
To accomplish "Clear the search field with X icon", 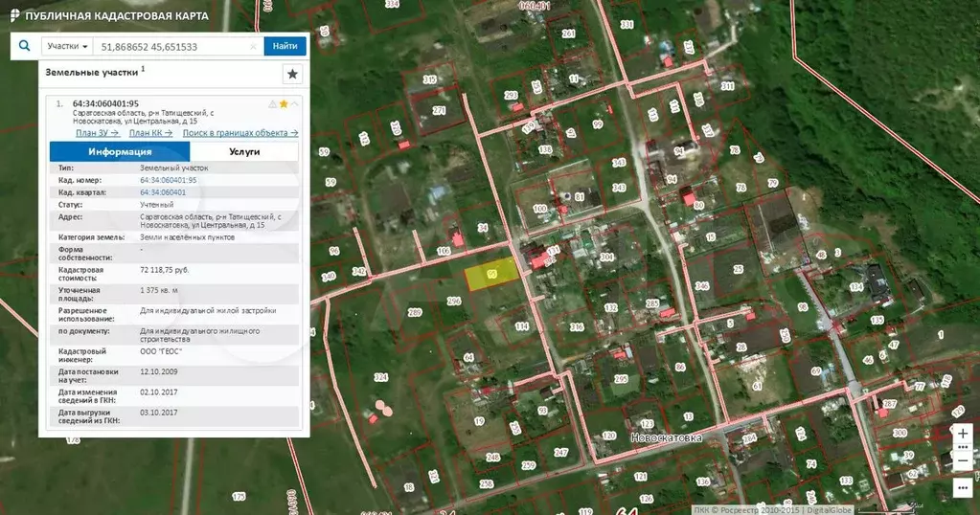I will coord(253,46).
